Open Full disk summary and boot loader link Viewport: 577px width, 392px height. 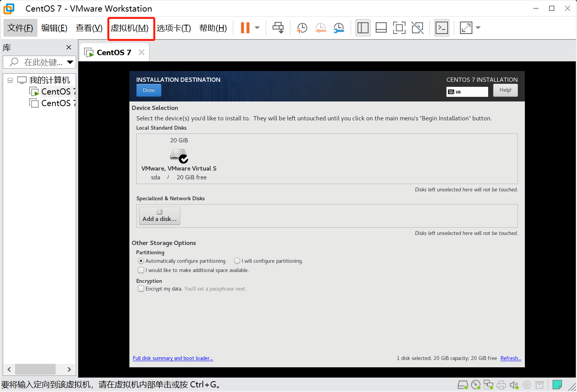tap(173, 358)
